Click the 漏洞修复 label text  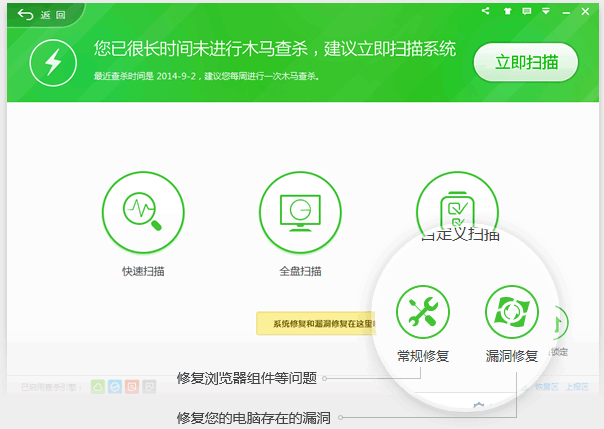[512, 356]
